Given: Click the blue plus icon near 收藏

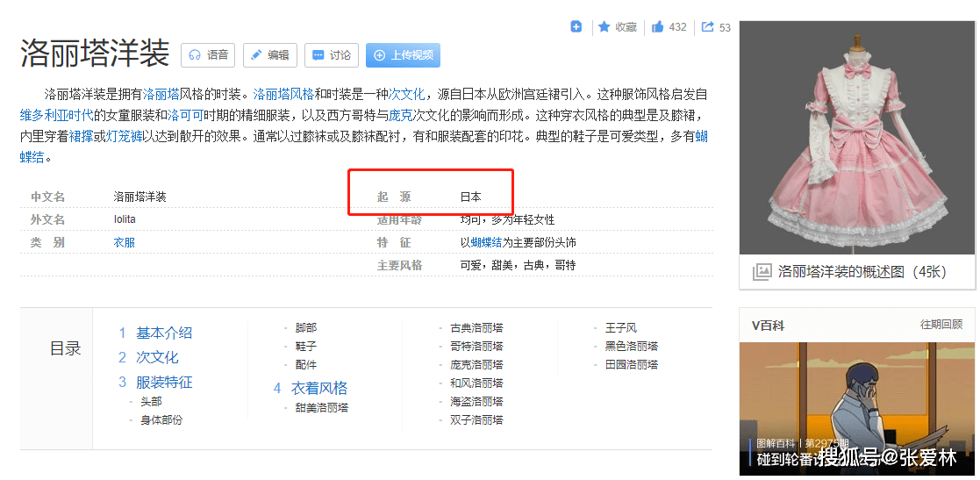Looking at the screenshot, I should [576, 27].
